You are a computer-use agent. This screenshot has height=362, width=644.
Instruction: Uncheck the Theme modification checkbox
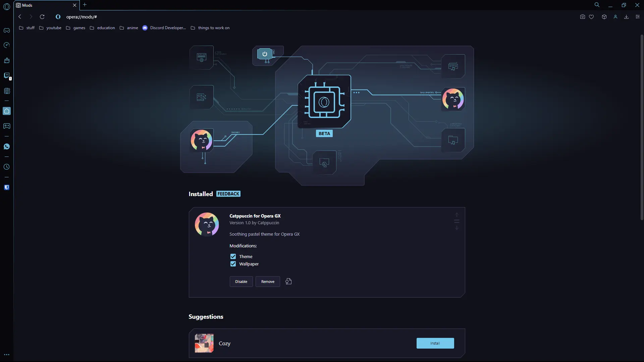tap(233, 256)
